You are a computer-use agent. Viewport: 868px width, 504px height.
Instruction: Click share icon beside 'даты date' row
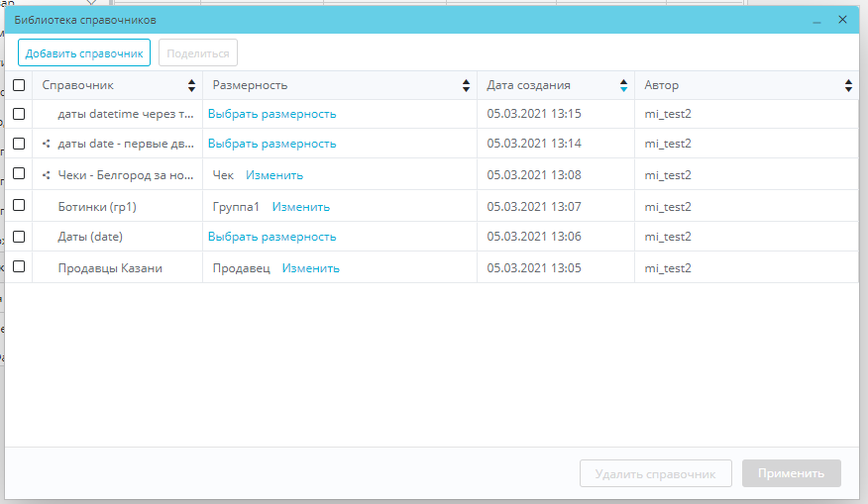click(47, 144)
